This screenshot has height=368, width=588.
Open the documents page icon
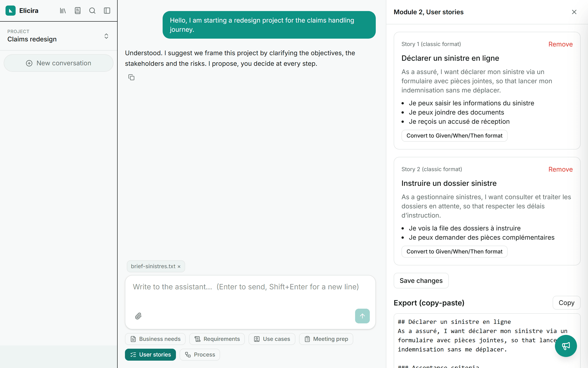(77, 11)
